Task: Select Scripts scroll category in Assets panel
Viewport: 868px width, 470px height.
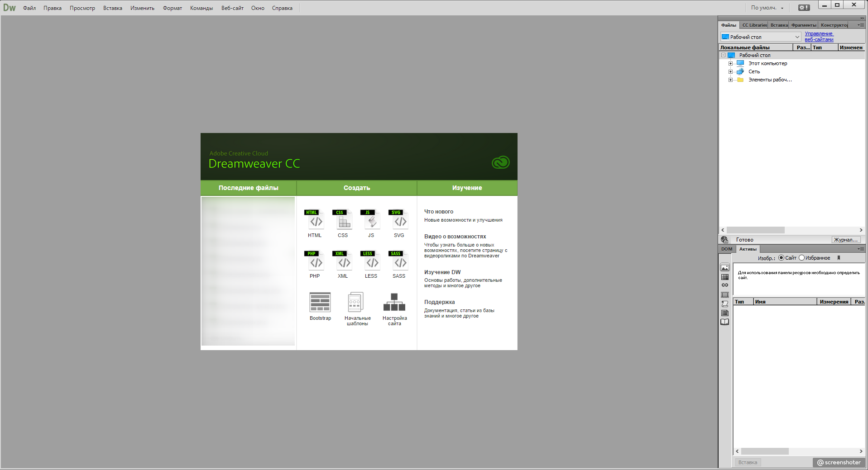Action: (725, 304)
